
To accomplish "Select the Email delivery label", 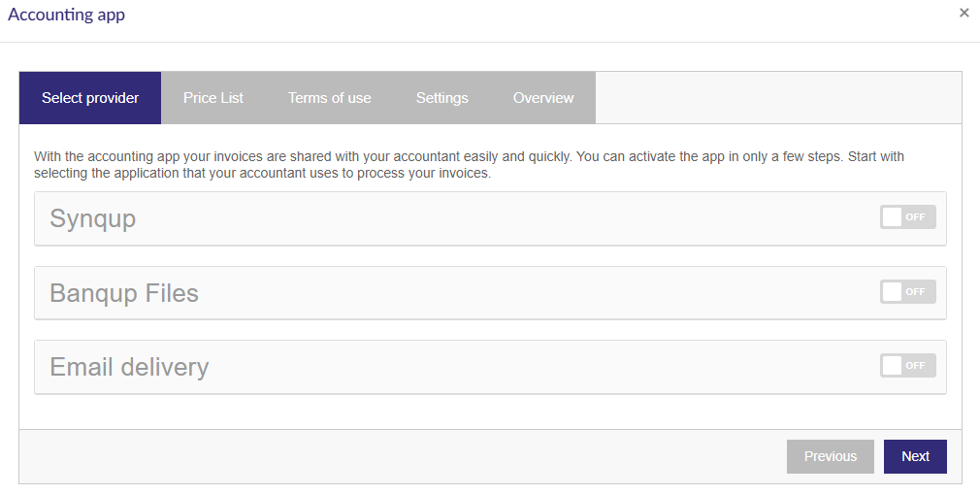I will click(129, 367).
